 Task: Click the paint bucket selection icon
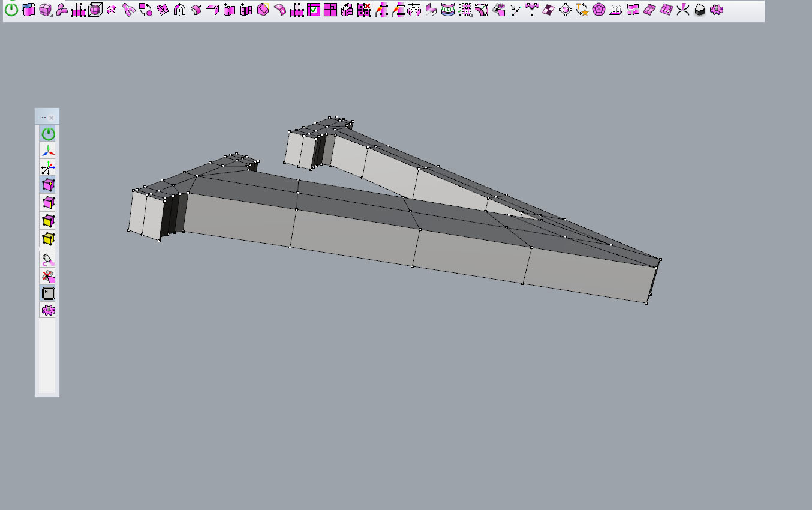click(48, 259)
